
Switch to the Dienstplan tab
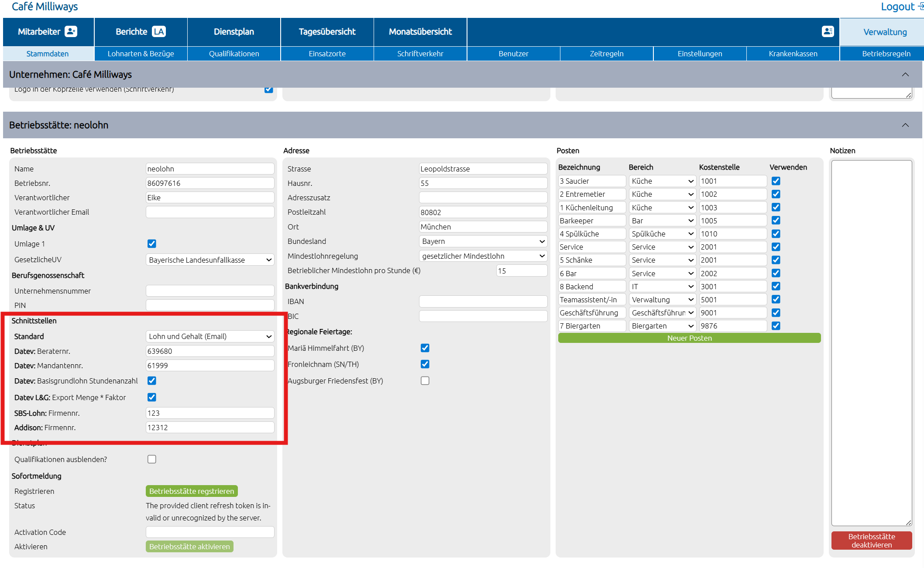(x=234, y=32)
